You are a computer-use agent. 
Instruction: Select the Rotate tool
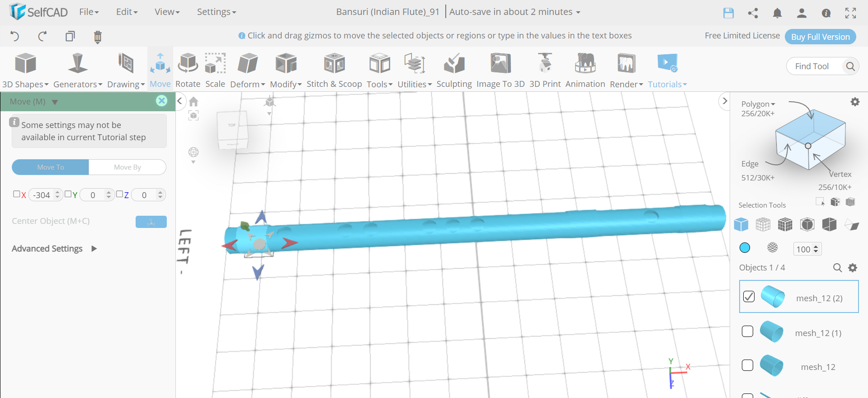pyautogui.click(x=188, y=69)
